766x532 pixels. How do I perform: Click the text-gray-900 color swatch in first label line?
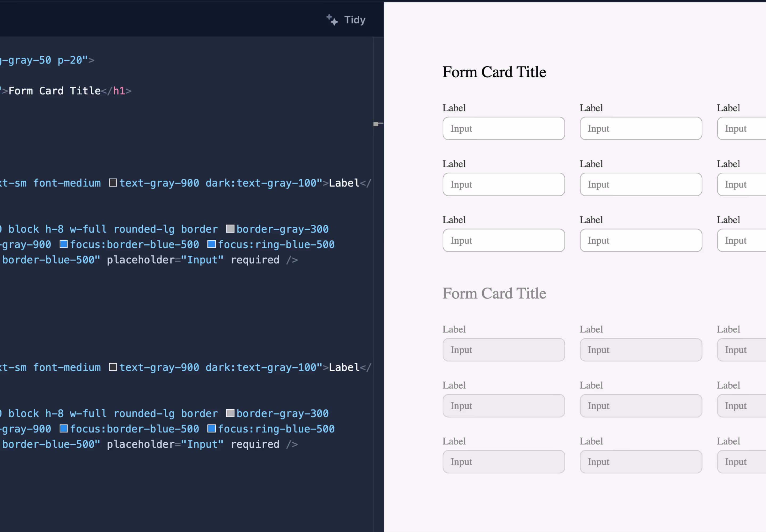(113, 183)
